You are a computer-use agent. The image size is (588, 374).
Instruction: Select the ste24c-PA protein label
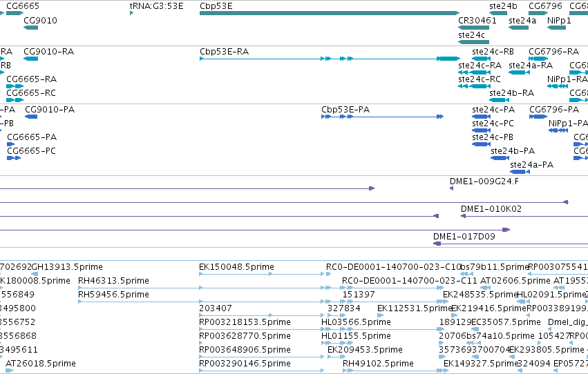493,110
